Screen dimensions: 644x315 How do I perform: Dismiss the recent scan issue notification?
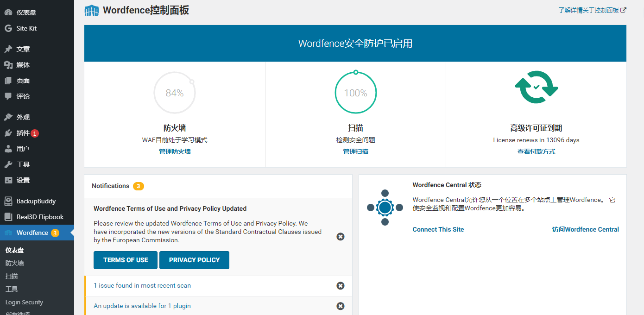pos(341,286)
